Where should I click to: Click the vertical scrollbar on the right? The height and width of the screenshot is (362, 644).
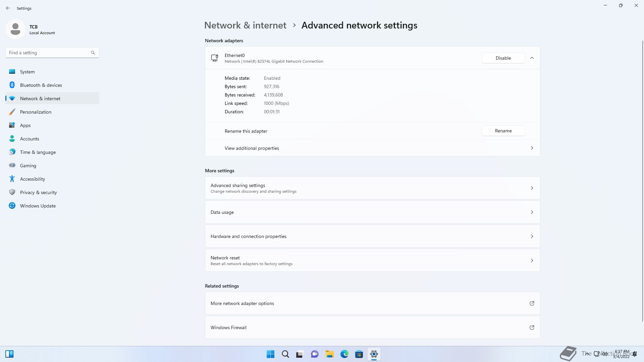642,181
